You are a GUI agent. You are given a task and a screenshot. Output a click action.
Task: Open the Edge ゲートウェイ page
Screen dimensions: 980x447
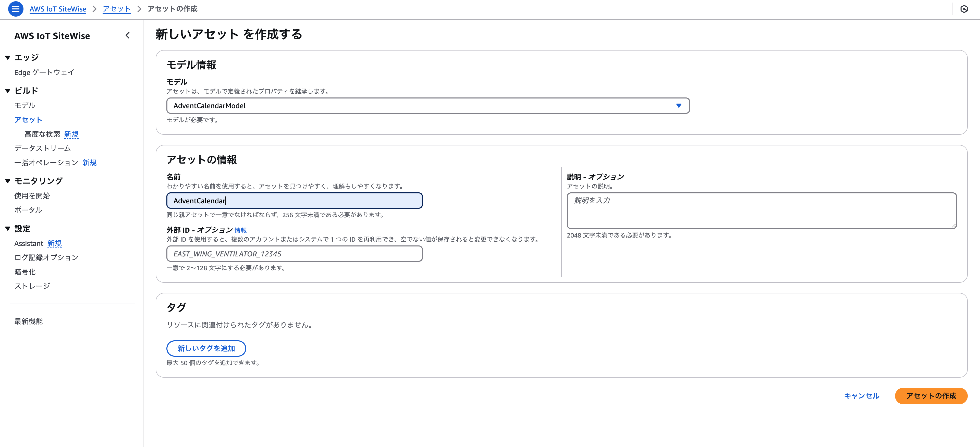pos(44,72)
